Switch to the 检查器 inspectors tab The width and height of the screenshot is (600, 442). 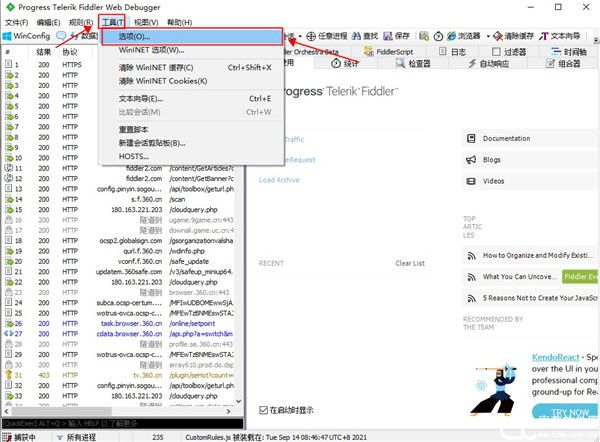413,63
